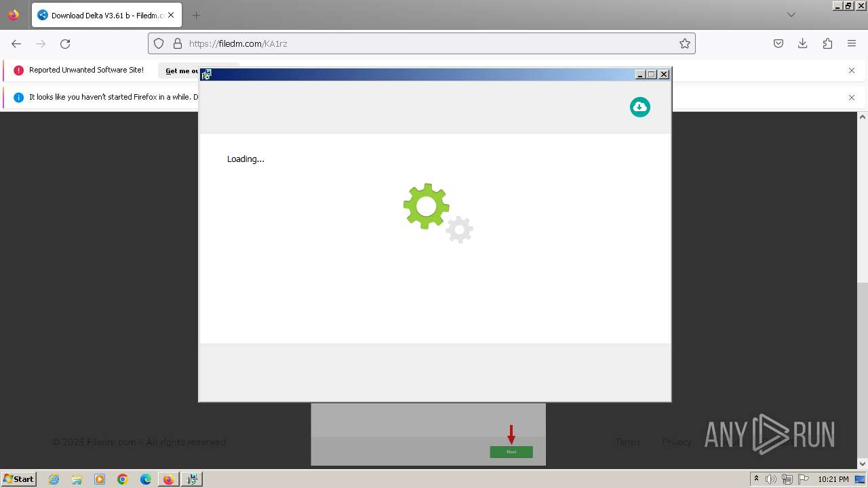Screen dimensions: 868x488
Task: Click the green Next button on page
Action: (511, 452)
